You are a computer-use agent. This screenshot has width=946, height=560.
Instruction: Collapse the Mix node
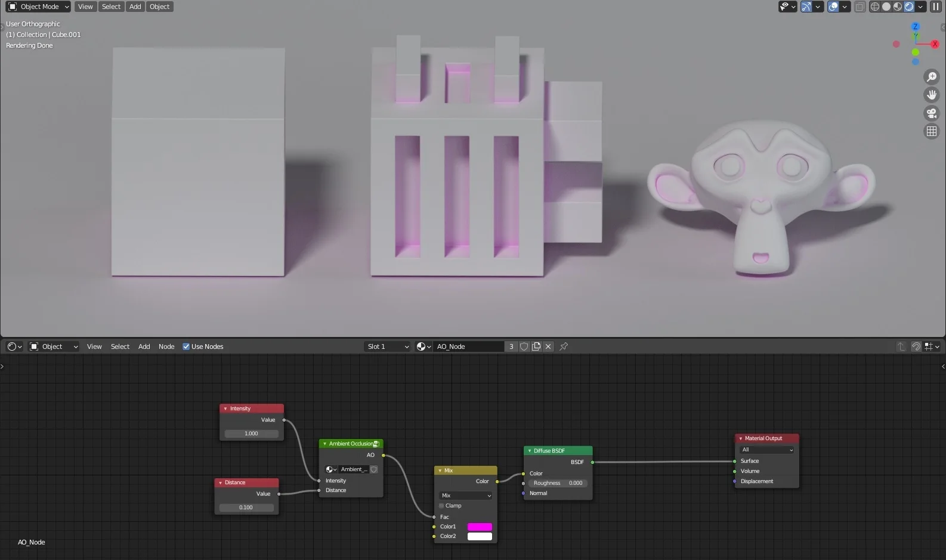point(440,471)
